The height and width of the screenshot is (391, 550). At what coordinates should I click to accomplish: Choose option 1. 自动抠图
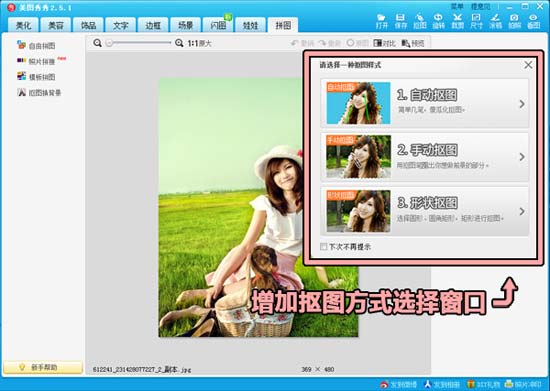(424, 103)
